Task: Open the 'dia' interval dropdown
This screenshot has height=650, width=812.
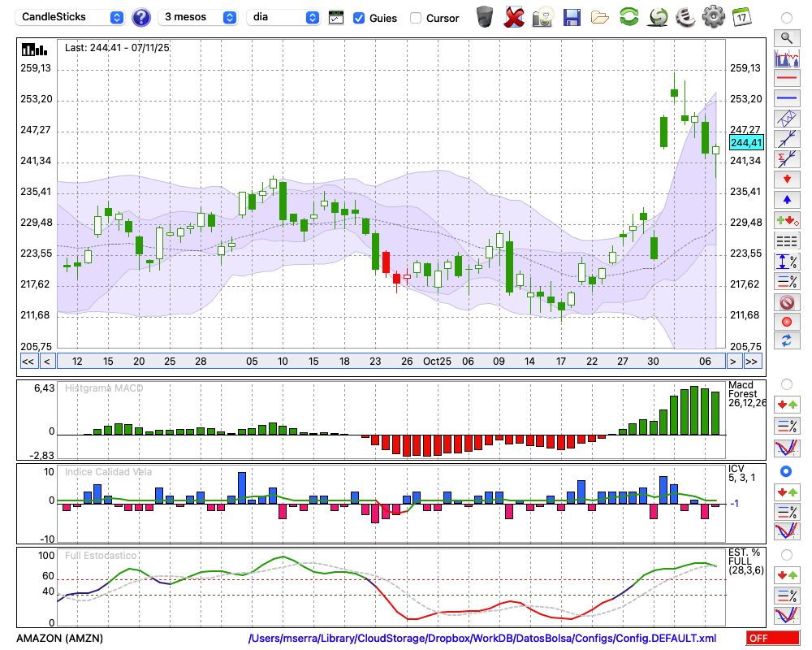Action: coord(283,17)
